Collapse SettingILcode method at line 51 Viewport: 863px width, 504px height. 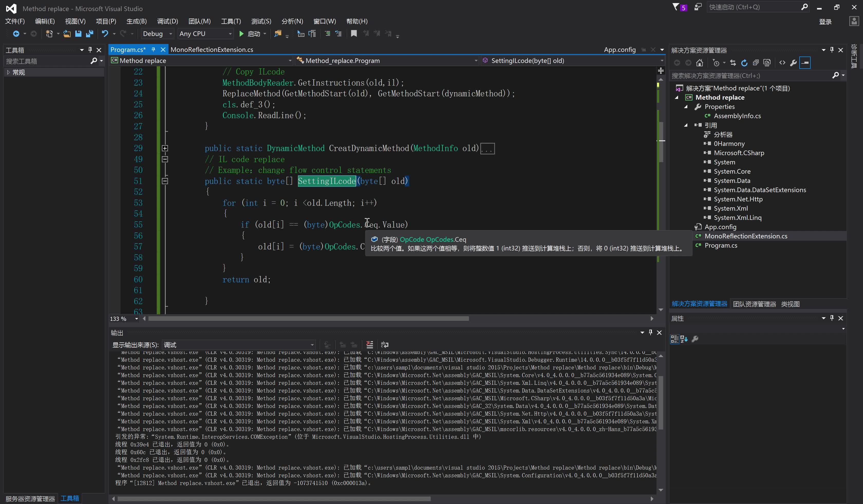click(165, 181)
